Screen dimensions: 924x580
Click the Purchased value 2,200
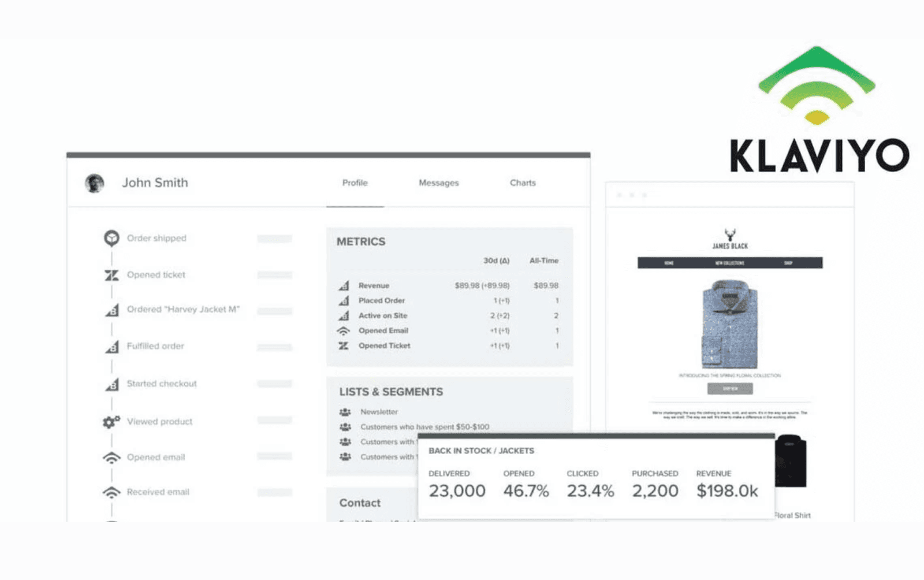pos(655,491)
